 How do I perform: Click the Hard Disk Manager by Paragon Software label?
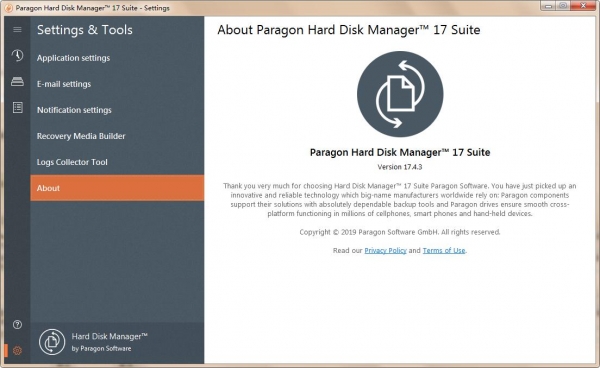[x=109, y=342]
